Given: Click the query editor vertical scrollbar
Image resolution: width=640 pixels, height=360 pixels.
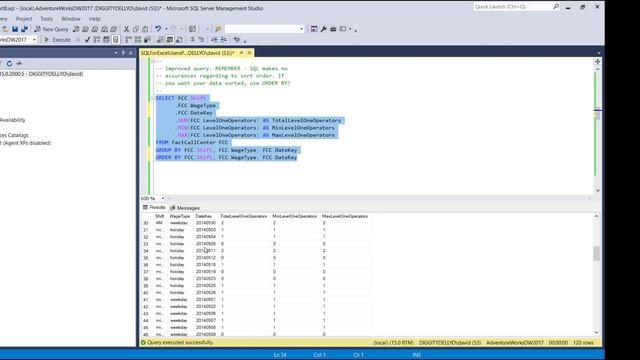Looking at the screenshot, I should tap(597, 130).
